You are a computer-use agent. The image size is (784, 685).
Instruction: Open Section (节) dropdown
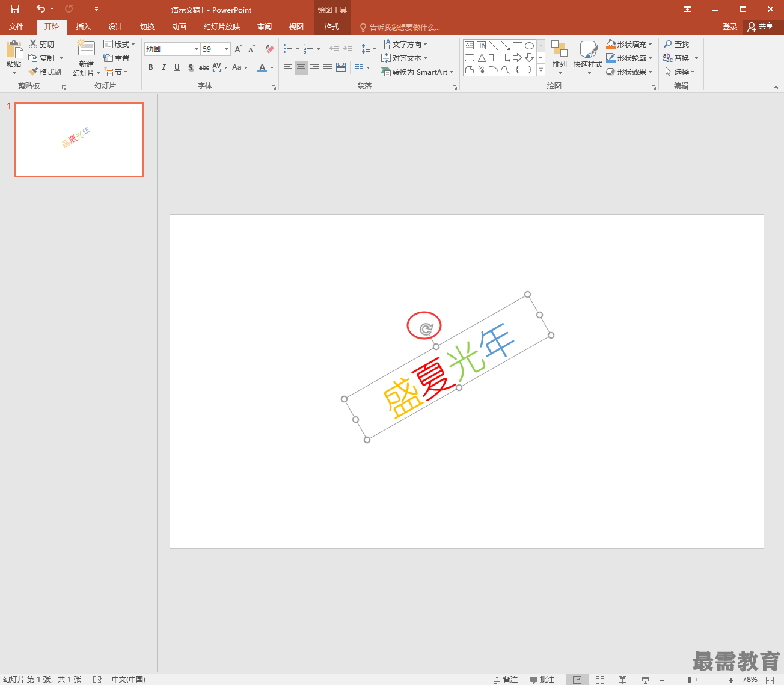pyautogui.click(x=117, y=72)
